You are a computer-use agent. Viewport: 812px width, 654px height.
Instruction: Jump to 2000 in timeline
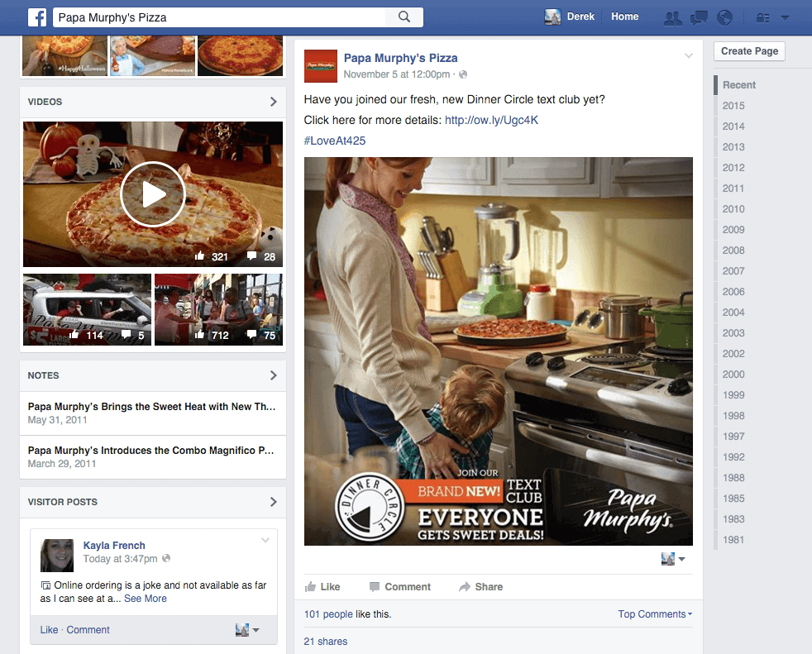[733, 375]
